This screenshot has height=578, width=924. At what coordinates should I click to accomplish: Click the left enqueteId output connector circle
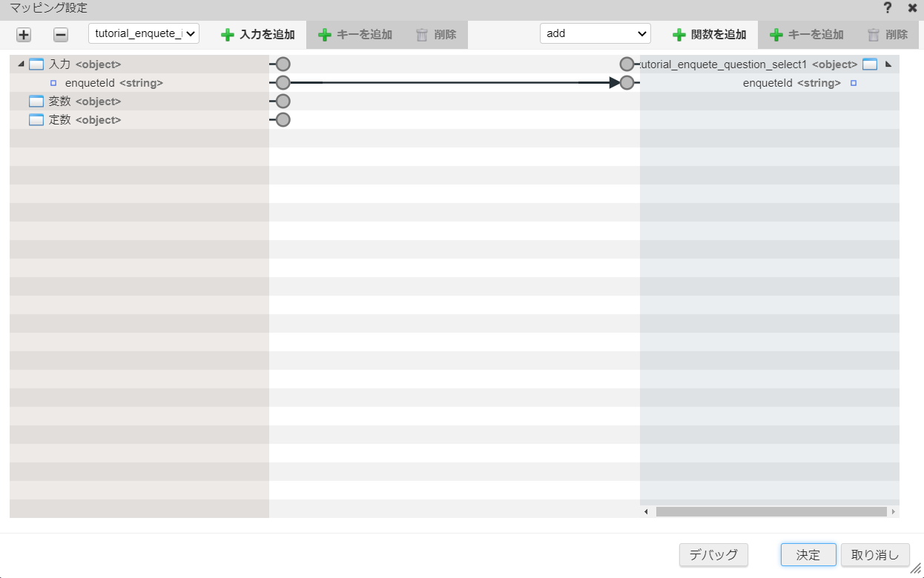pyautogui.click(x=283, y=83)
